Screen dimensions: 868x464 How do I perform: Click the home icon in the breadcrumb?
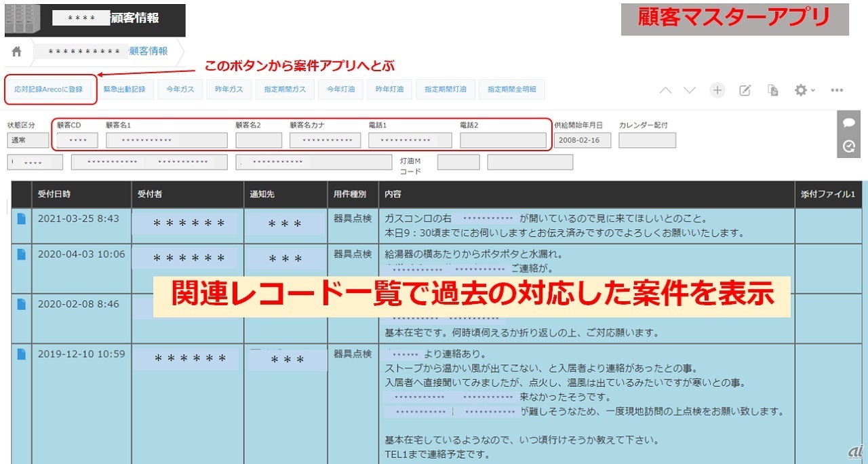(x=17, y=52)
